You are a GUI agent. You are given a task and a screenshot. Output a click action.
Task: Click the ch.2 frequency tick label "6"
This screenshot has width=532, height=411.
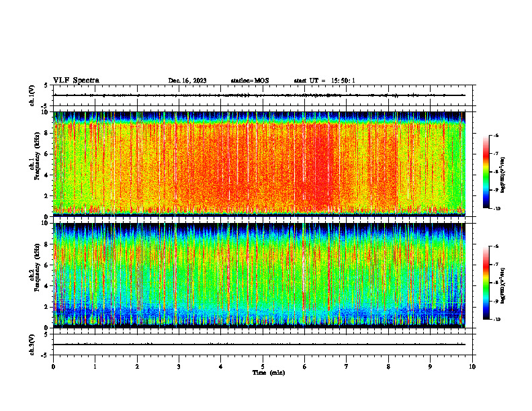tap(47, 265)
